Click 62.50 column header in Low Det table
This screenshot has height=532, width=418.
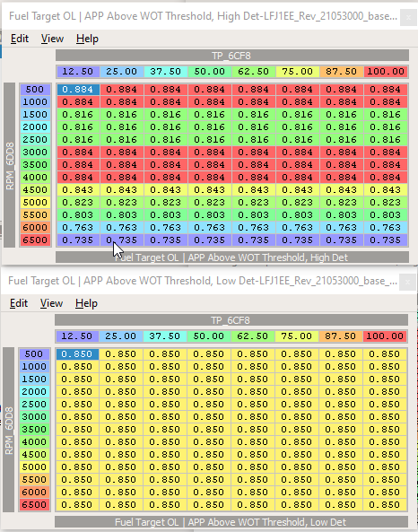253,336
